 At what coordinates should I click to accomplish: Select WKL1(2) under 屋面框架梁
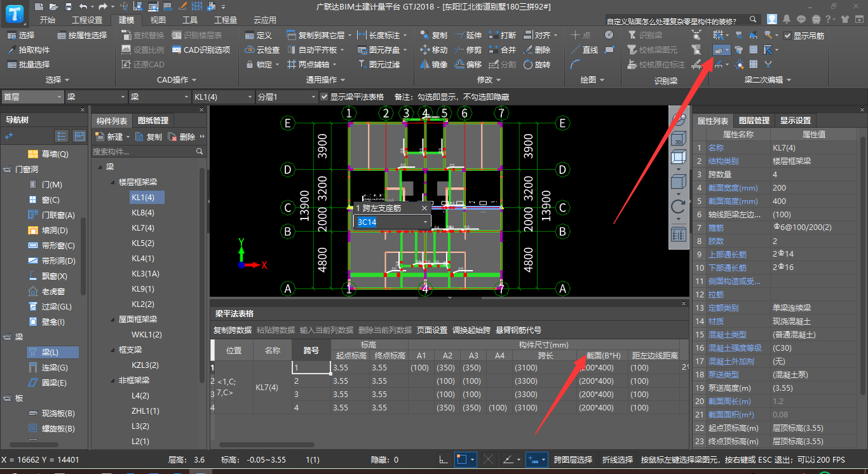pos(147,335)
